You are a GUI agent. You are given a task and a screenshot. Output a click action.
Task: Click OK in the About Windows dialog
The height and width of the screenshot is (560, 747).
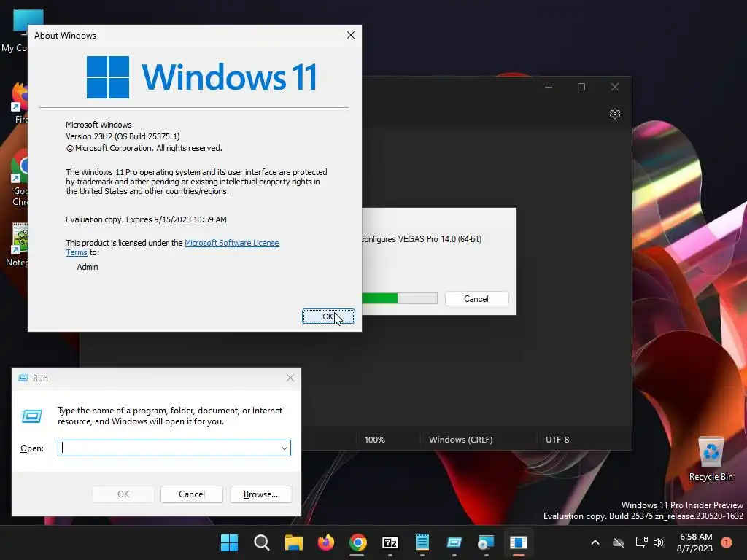coord(328,316)
